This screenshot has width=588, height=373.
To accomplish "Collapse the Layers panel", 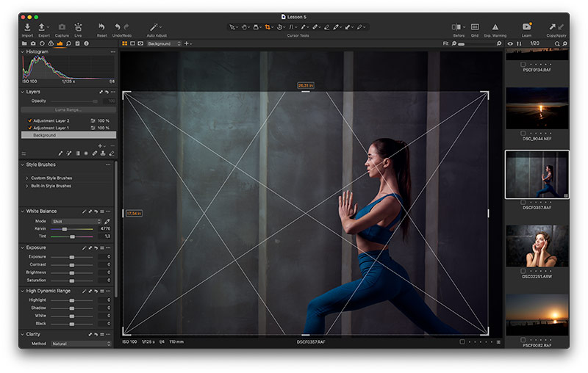I will (23, 92).
